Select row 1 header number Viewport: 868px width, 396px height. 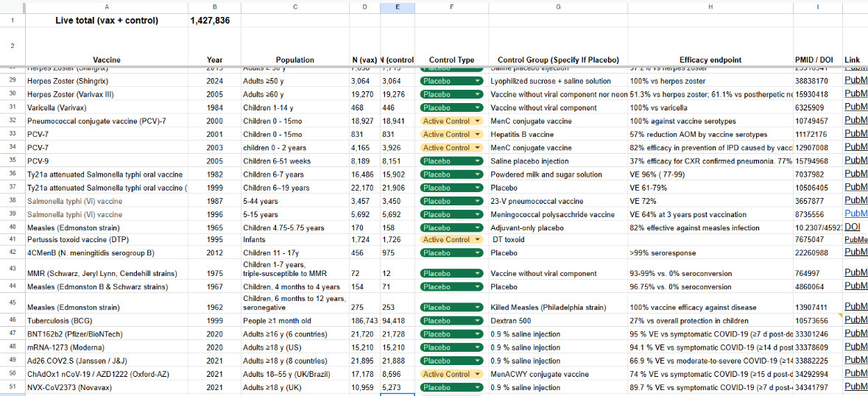click(x=13, y=21)
